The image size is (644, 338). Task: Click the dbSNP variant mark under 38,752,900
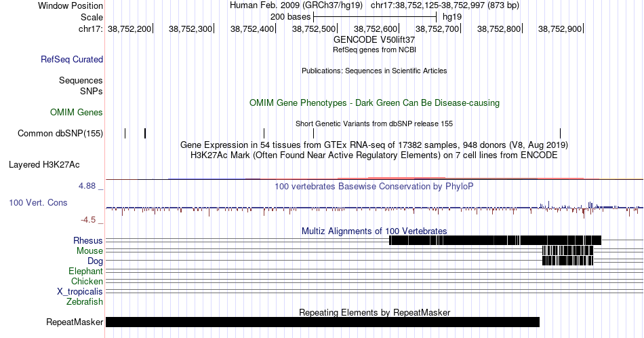(x=560, y=133)
